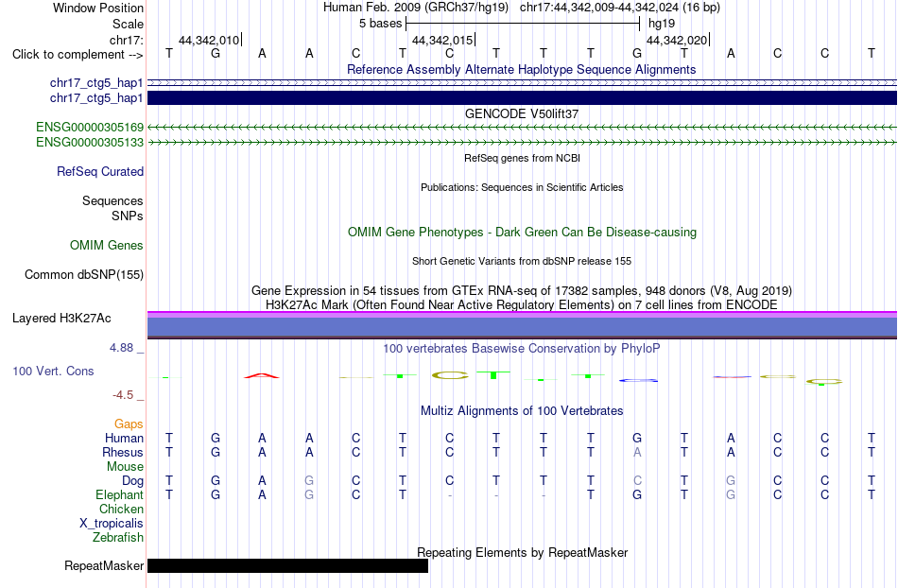
Task: Click the blue Layered H3K27Ac signal band
Action: tap(522, 326)
